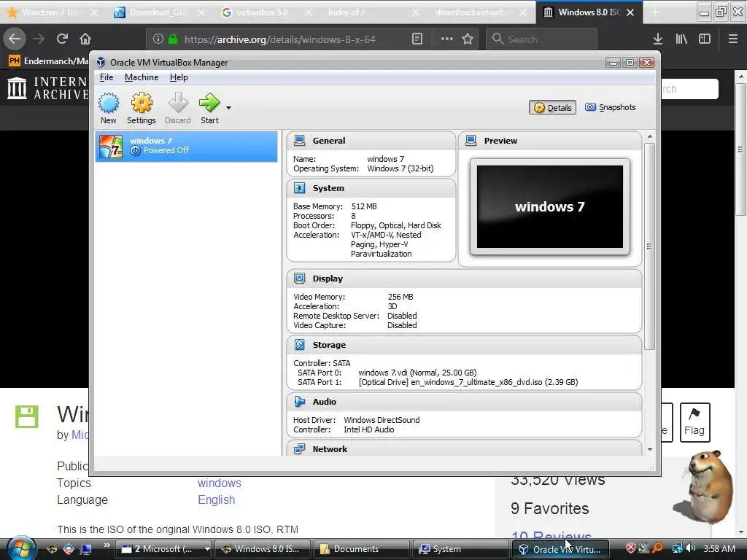
Task: Click the Audio section header title
Action: point(325,402)
